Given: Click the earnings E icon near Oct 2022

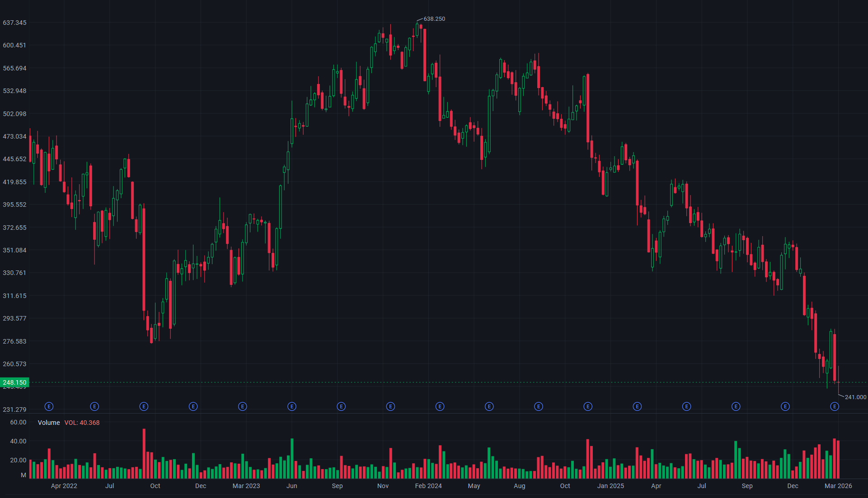Looking at the screenshot, I should (x=144, y=406).
